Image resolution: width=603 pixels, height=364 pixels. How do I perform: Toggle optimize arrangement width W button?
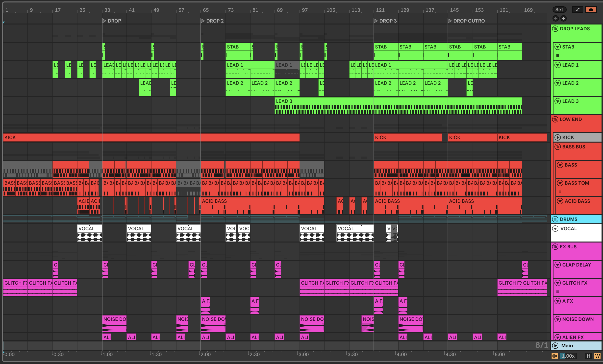597,356
